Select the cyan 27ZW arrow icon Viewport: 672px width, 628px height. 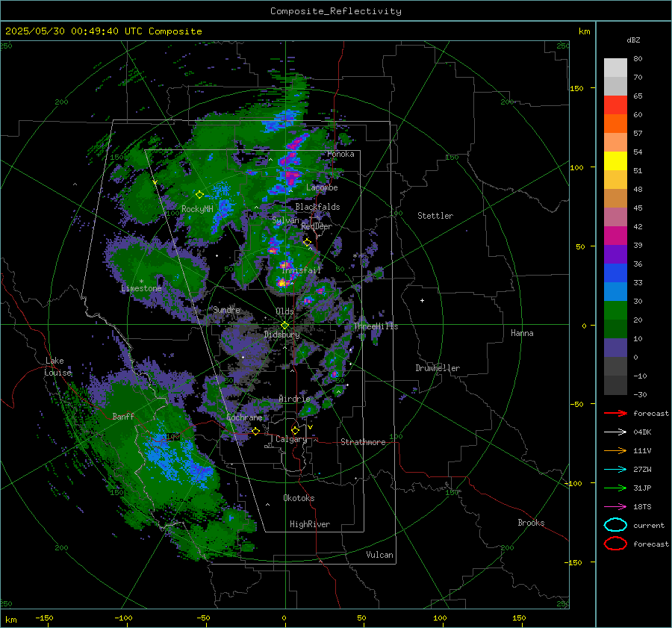click(x=615, y=470)
